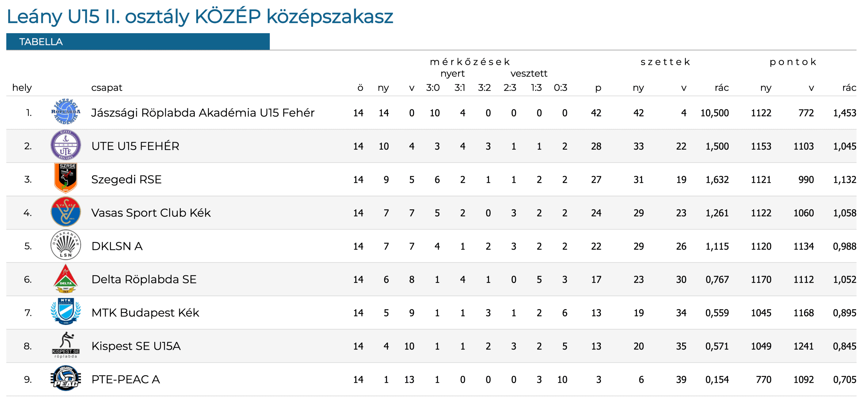Click the Delta Röplabda triangle logo
The width and height of the screenshot is (868, 401).
coord(65,278)
